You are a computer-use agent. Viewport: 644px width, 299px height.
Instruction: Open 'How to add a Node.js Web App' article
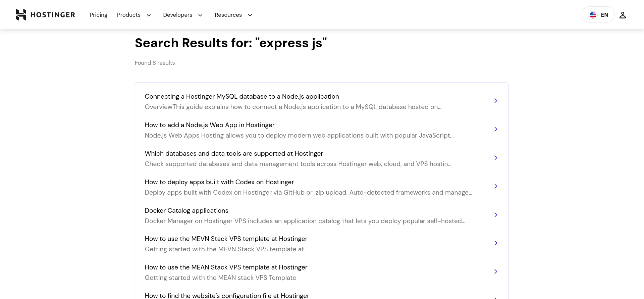click(x=210, y=125)
